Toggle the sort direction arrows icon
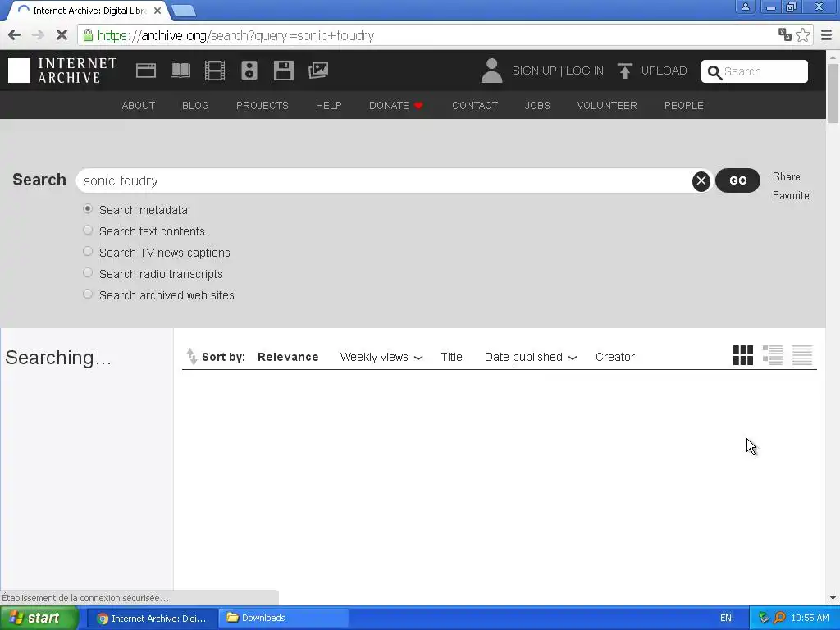This screenshot has height=630, width=840. [x=191, y=356]
